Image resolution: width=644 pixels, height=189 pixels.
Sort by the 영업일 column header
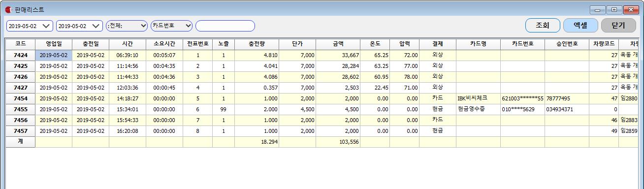point(54,44)
